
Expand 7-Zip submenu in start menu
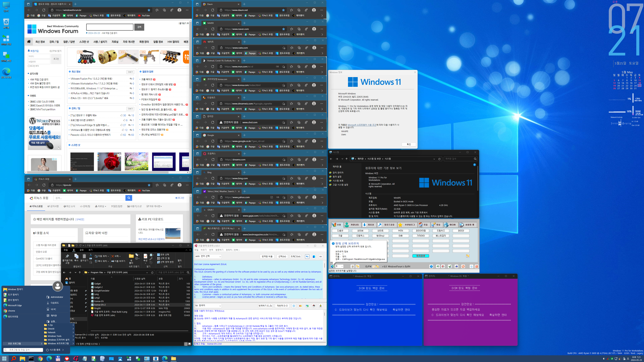[x=59, y=325]
